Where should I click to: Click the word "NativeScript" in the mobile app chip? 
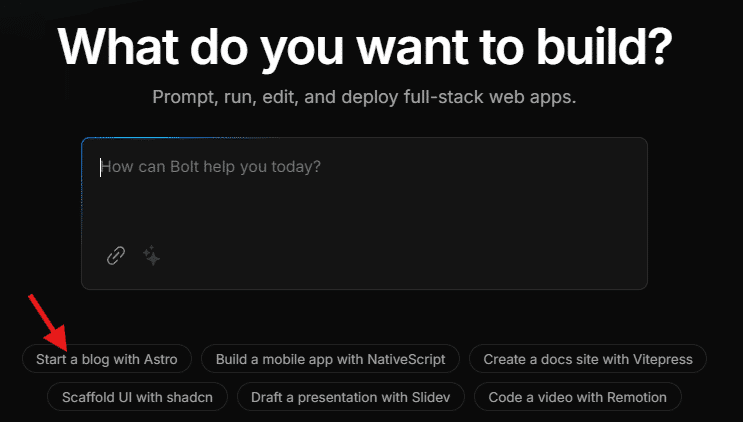pos(405,358)
